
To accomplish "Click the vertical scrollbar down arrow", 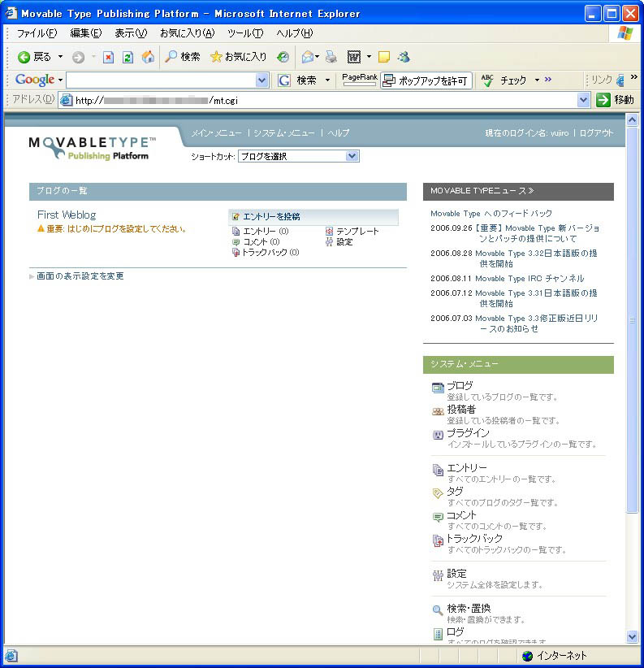I will coord(632,637).
